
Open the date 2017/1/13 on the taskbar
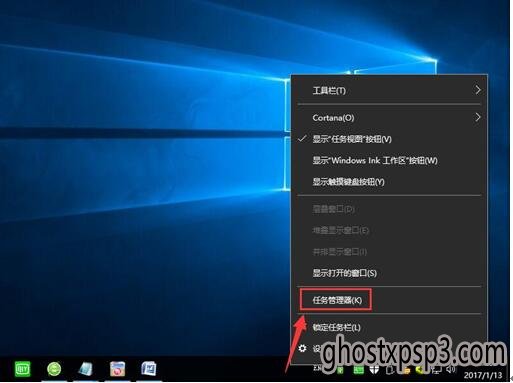483,375
